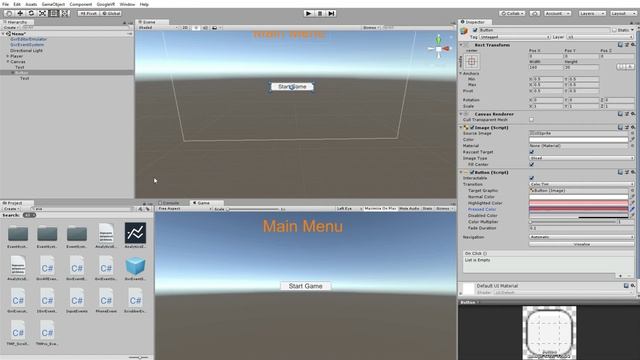640x360 pixels.
Task: Select the Rotate tool in the toolbar
Action: [x=31, y=13]
